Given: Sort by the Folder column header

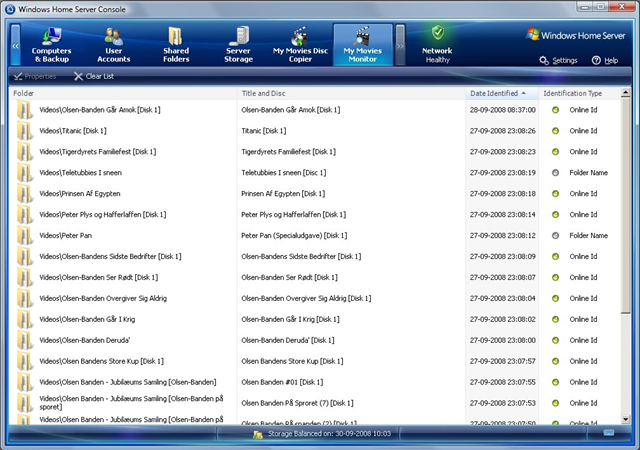Looking at the screenshot, I should point(122,94).
